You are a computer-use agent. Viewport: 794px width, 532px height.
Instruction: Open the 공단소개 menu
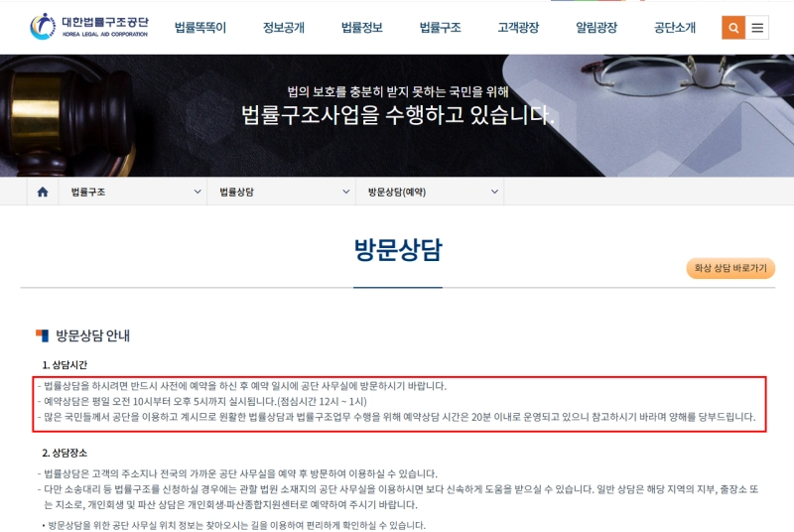point(675,28)
